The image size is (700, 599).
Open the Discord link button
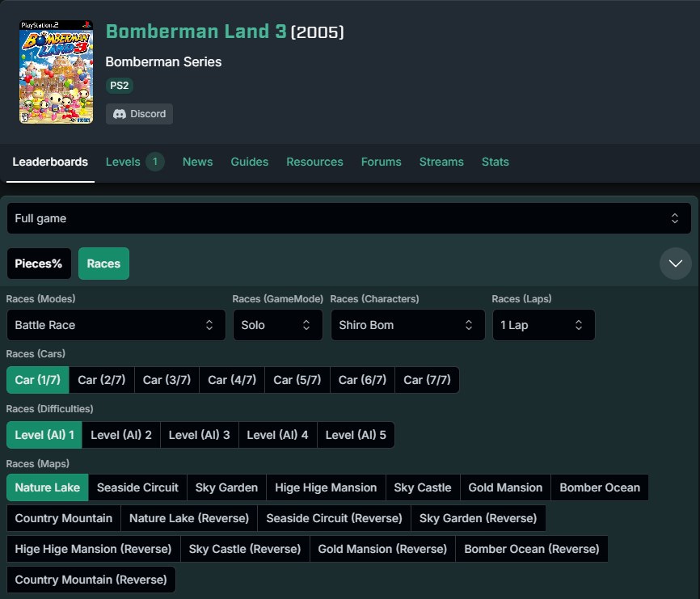click(139, 114)
